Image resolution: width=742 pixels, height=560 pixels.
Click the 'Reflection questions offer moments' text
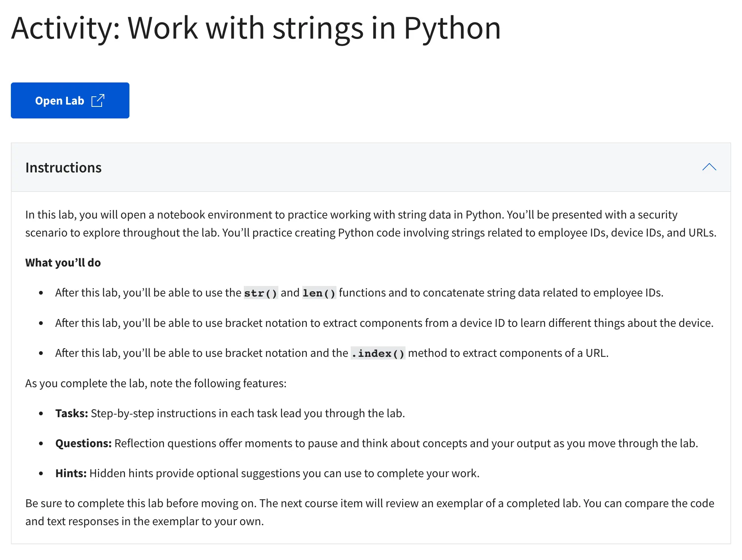click(x=406, y=443)
